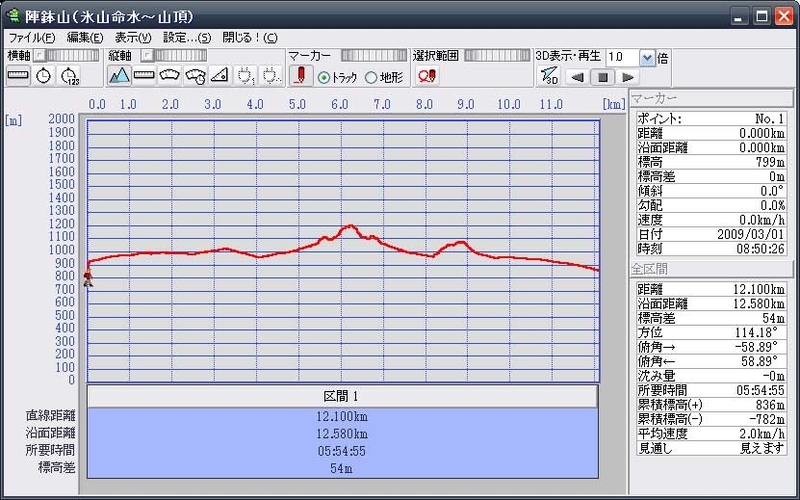800x500 pixels.
Task: Select the speedometer with clock icon
Action: [x=195, y=76]
